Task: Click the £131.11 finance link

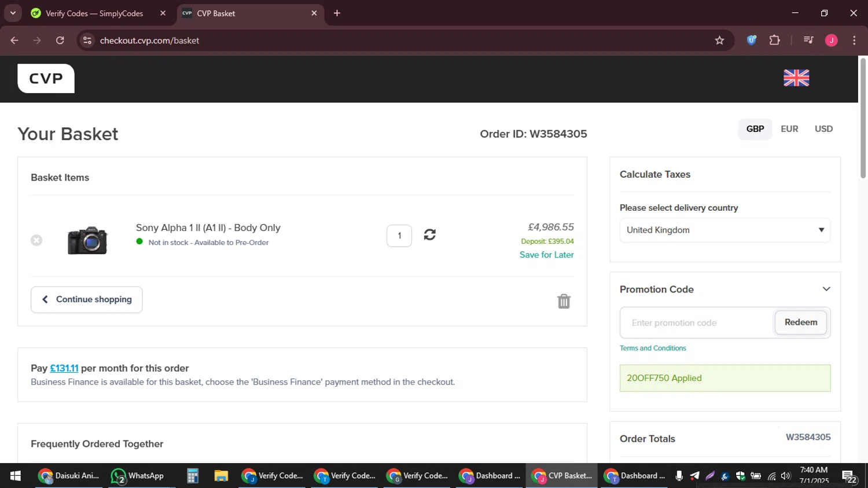Action: (x=64, y=368)
